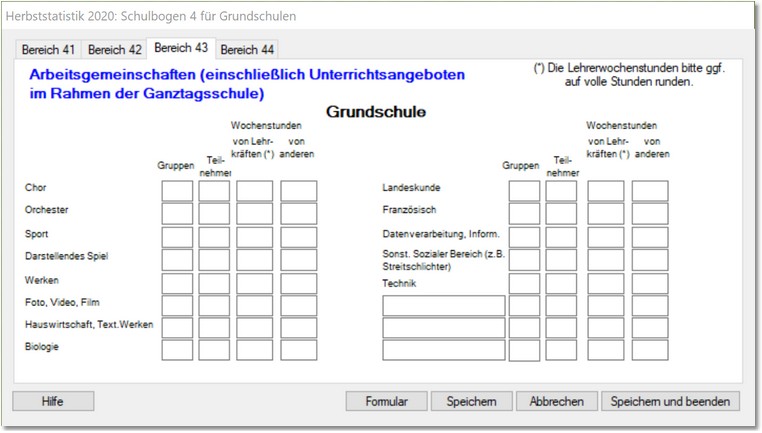Focus the 'von anderen' field for Technik
Image resolution: width=762 pixels, height=433 pixels.
pyautogui.click(x=650, y=283)
